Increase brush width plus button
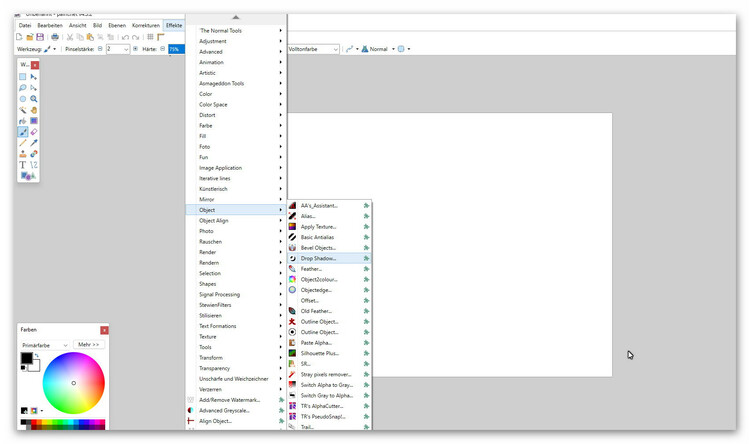This screenshot has width=750, height=444. click(x=135, y=49)
